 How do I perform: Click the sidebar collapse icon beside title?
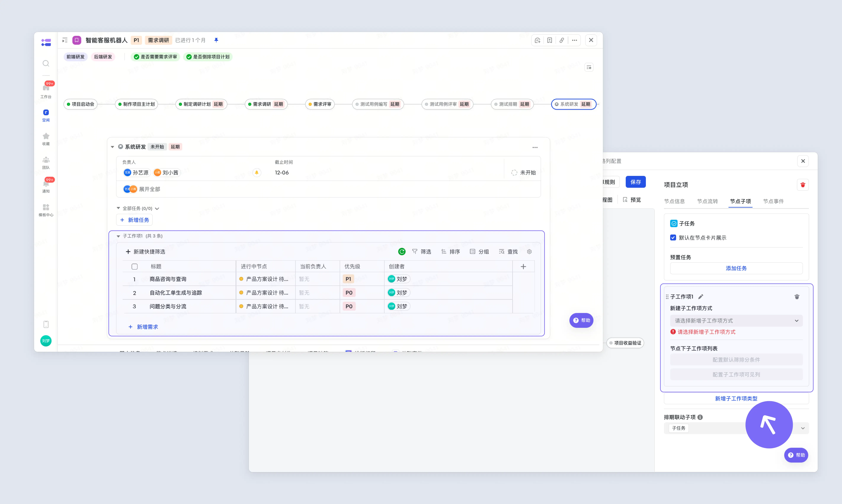tap(65, 40)
